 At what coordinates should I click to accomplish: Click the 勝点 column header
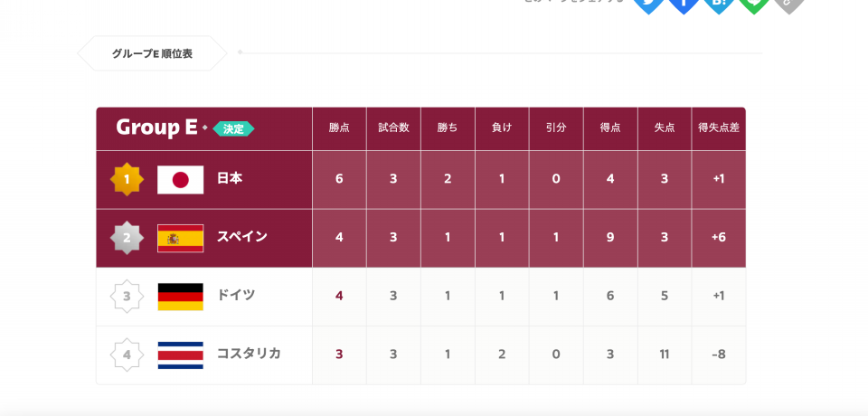tap(339, 128)
